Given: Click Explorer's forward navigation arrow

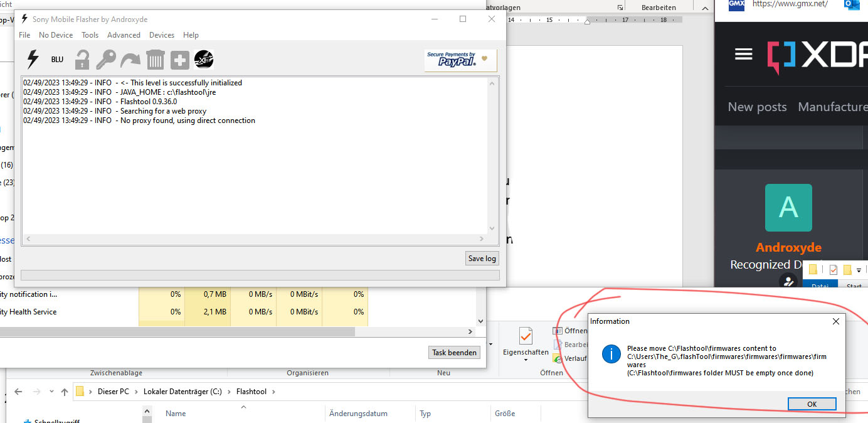Looking at the screenshot, I should (36, 392).
